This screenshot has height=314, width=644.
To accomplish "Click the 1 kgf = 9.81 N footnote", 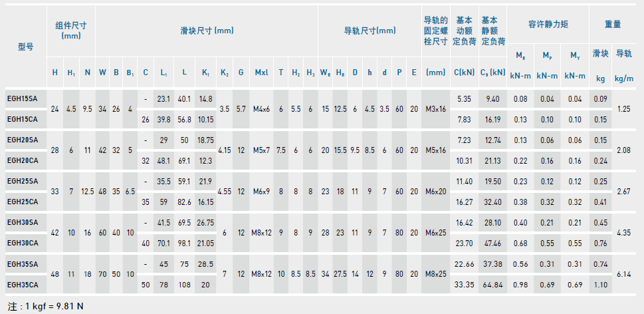I will point(47,307).
